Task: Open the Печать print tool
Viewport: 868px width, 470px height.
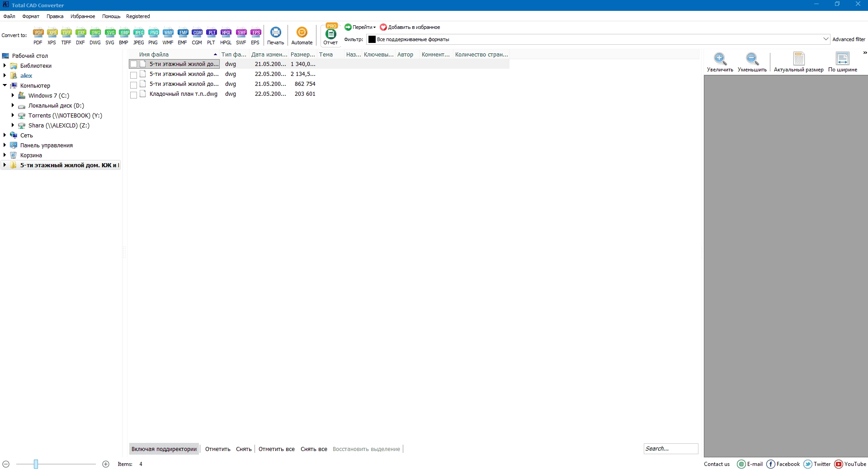Action: click(275, 36)
